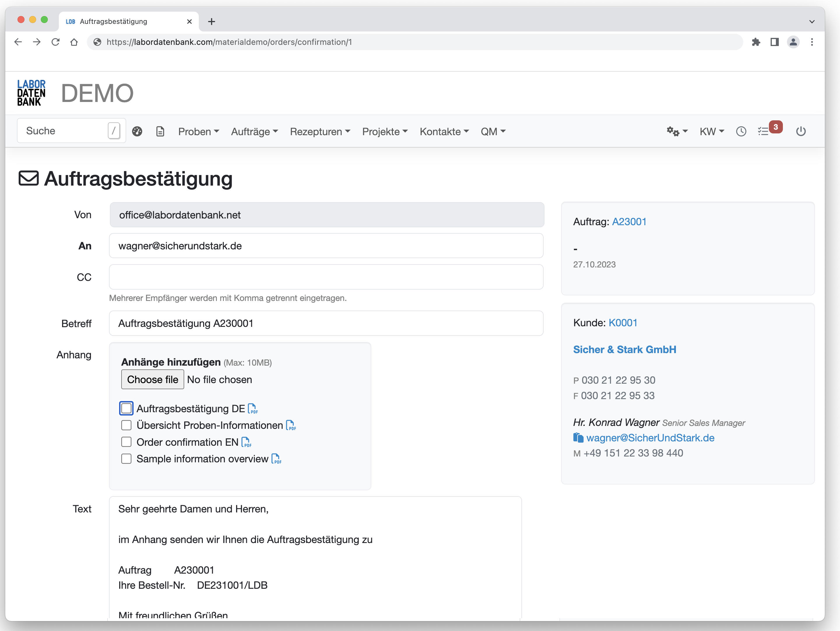This screenshot has width=840, height=631.
Task: Open the clock history icon
Action: click(x=741, y=131)
